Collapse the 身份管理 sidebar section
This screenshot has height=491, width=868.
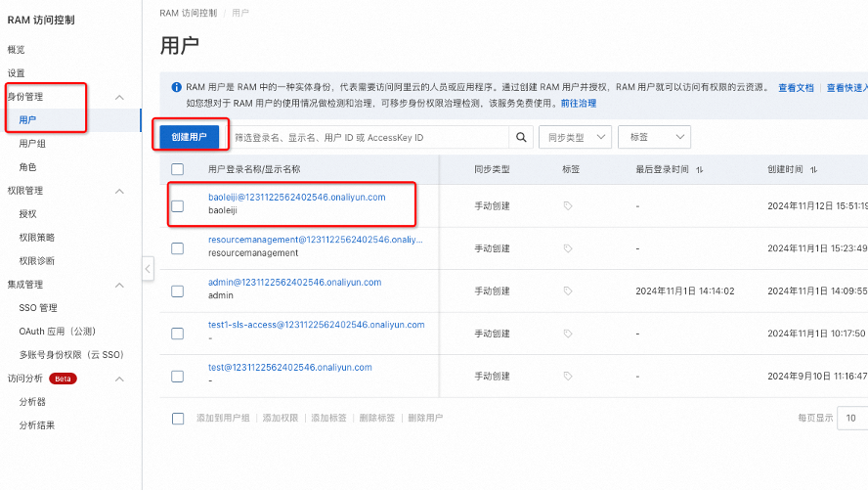[119, 98]
